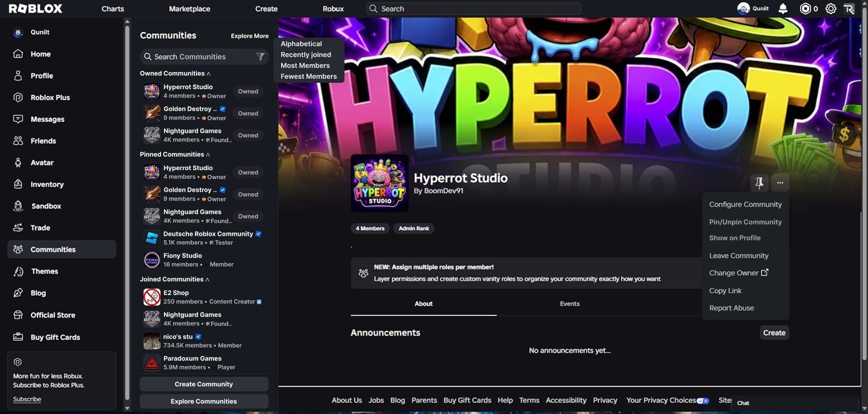Open Golden Destroy in Owned Communities
This screenshot has width=868, height=414.
pos(204,113)
